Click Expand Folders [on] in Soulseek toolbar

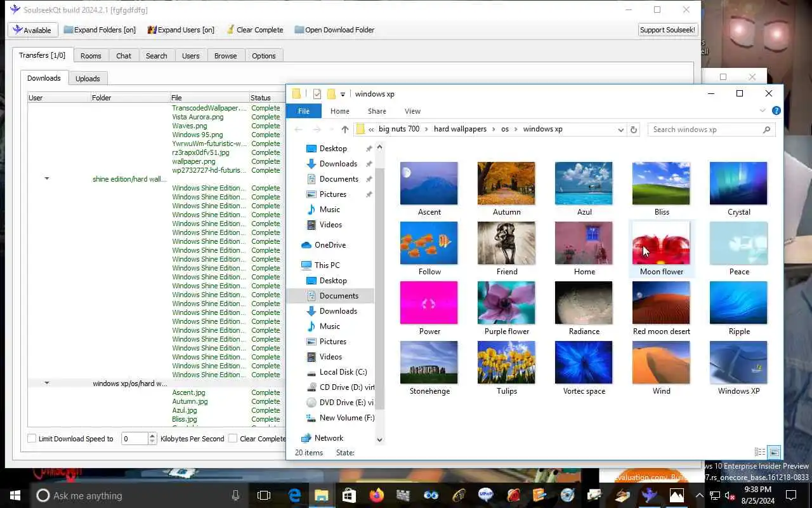click(100, 30)
